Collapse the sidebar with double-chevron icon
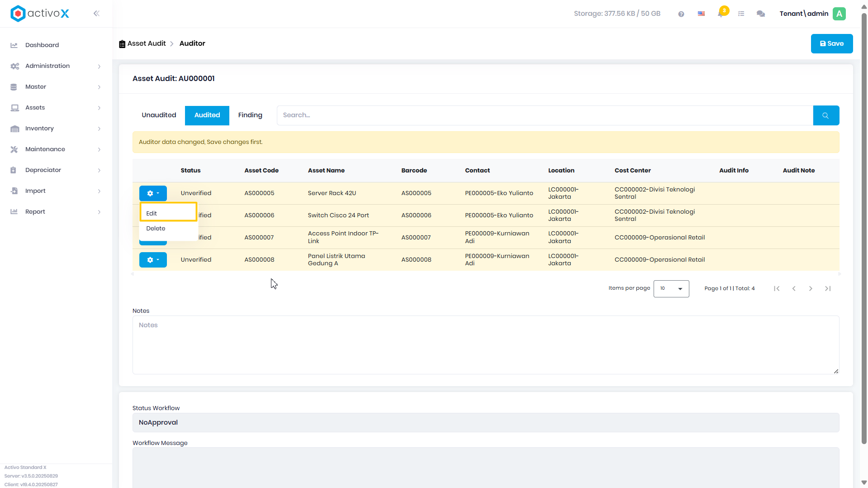This screenshot has width=868, height=488. click(96, 14)
